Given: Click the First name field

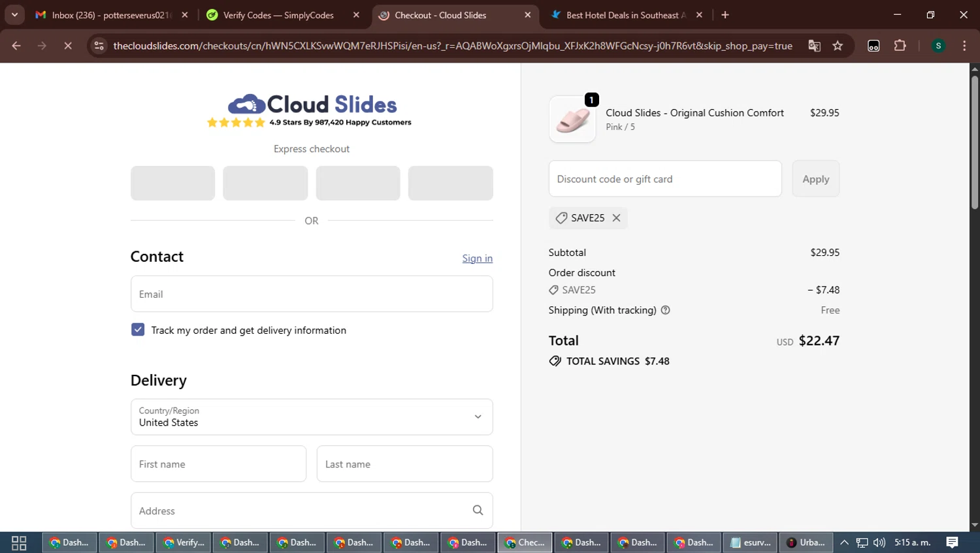Looking at the screenshot, I should 218,464.
